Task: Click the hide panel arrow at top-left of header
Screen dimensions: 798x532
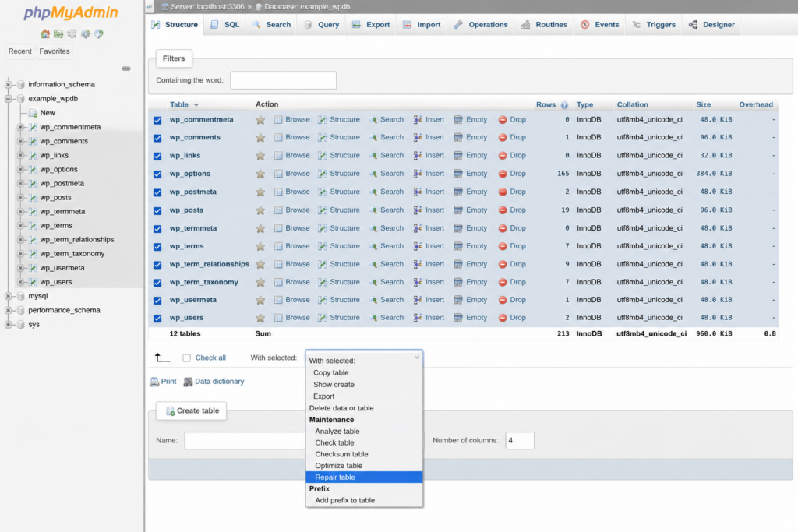Action: coord(149,6)
